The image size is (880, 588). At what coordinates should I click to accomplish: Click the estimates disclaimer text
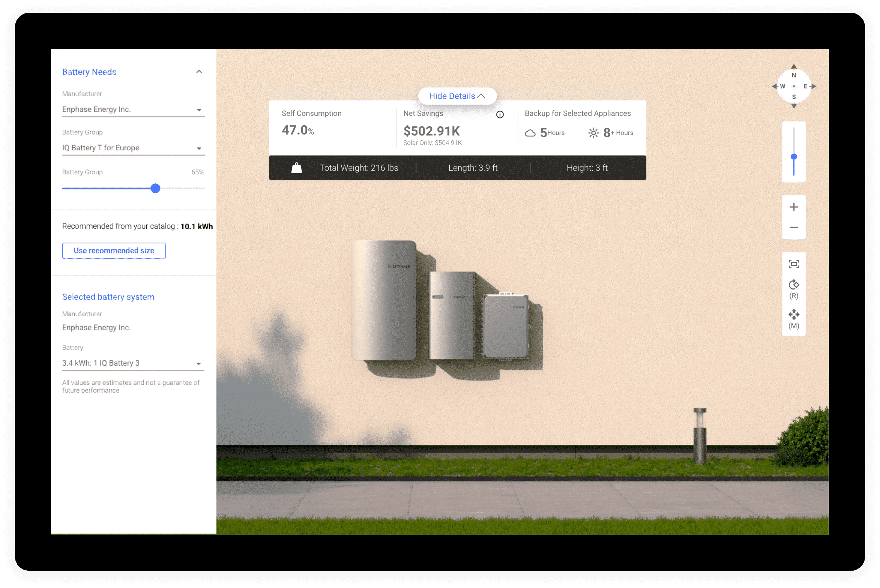pyautogui.click(x=131, y=386)
